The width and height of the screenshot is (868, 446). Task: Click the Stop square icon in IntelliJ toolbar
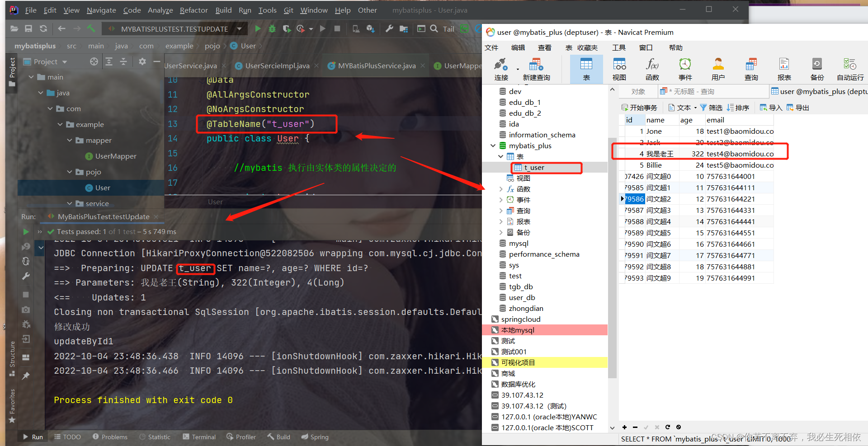pos(337,28)
